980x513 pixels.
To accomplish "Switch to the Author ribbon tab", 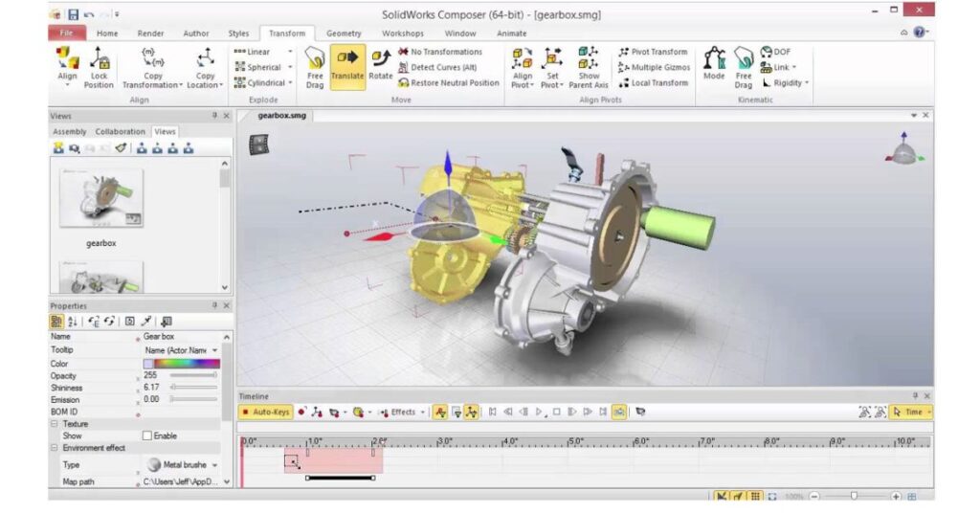I will (195, 33).
